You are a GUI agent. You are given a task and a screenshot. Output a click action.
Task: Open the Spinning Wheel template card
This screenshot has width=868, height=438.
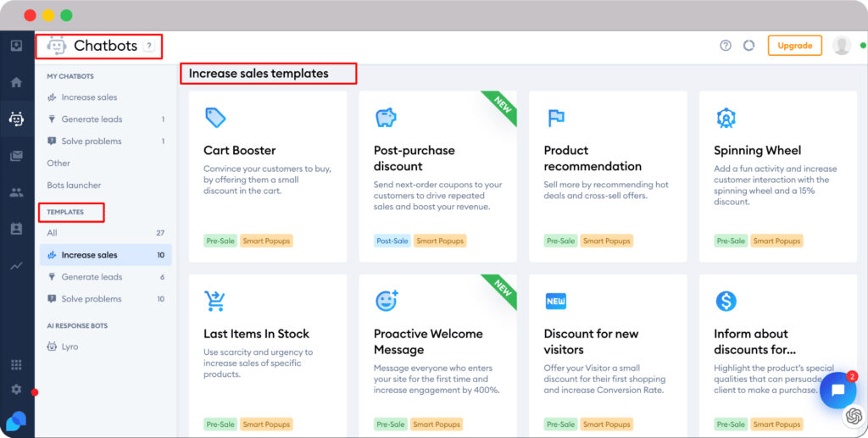(x=778, y=176)
